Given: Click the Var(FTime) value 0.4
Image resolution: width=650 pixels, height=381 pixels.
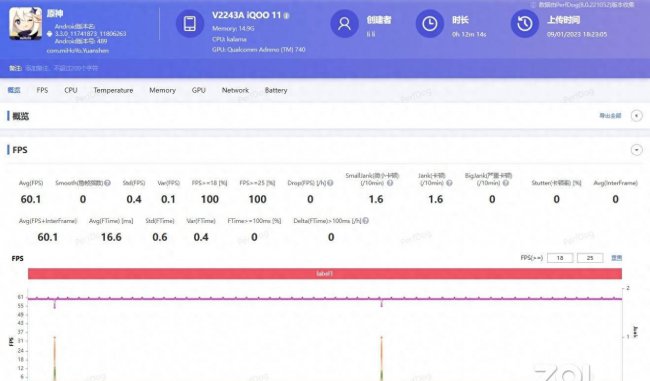Looking at the screenshot, I should [x=201, y=237].
